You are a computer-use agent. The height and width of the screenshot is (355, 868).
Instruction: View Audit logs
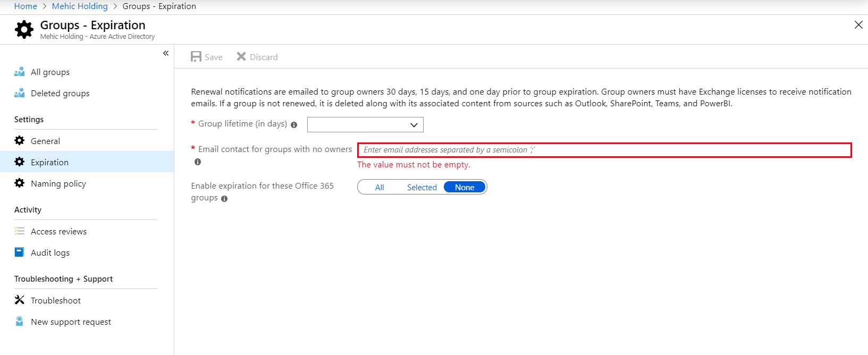(87, 252)
